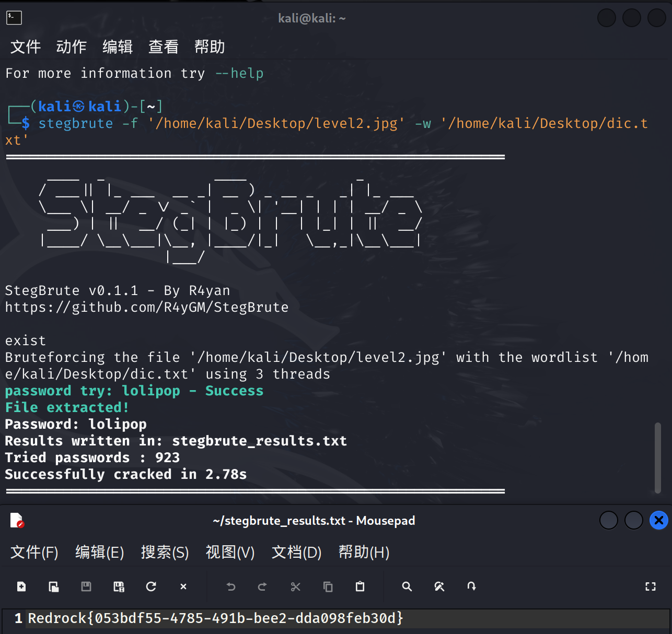This screenshot has width=672, height=634.
Task: Minimize the Mousepad window
Action: pos(608,520)
